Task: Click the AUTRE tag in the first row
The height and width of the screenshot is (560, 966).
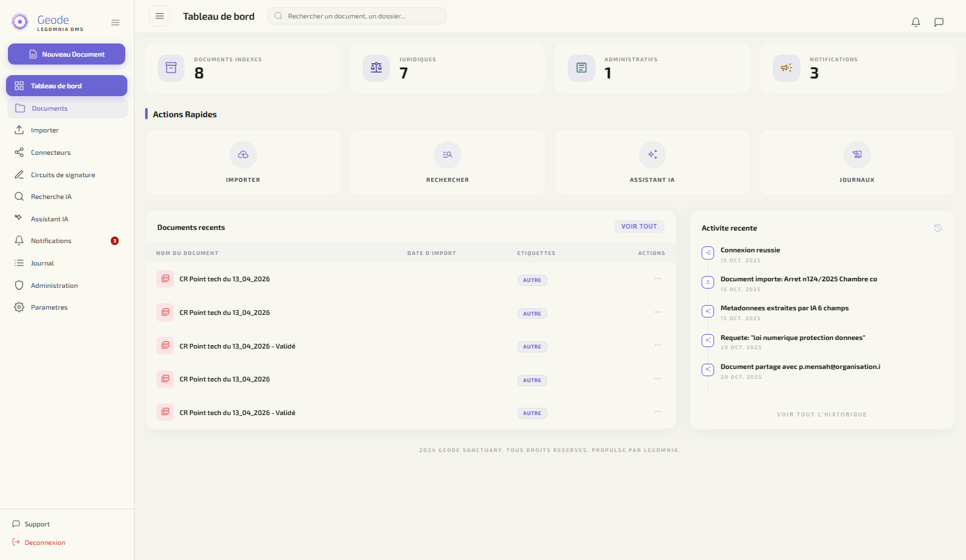Action: coord(532,280)
